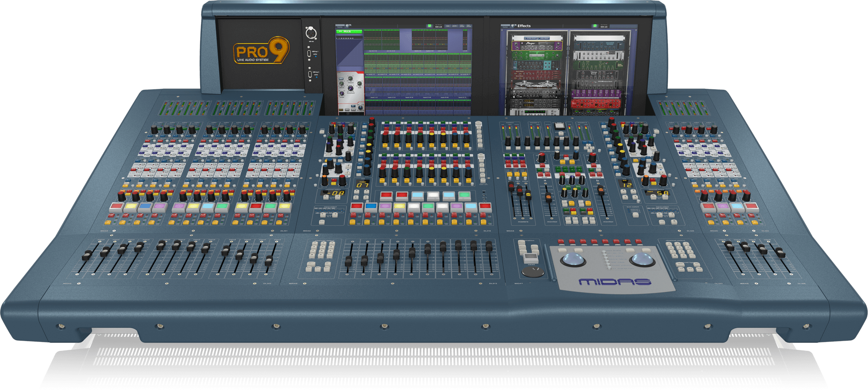The image size is (868, 391).
Task: Adjust the threshold knob in the gate panel
Action: (x=350, y=88)
